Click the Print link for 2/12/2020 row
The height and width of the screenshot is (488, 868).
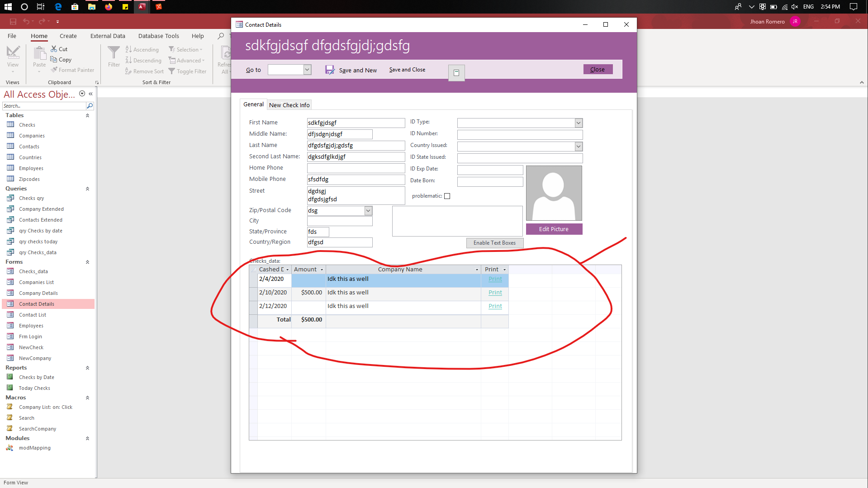[495, 306]
